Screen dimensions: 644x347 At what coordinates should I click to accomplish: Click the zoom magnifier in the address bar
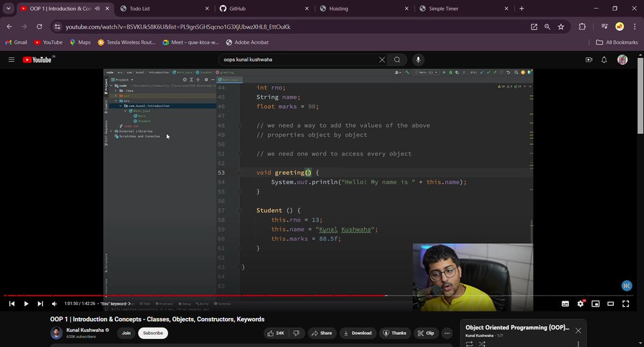click(x=547, y=26)
